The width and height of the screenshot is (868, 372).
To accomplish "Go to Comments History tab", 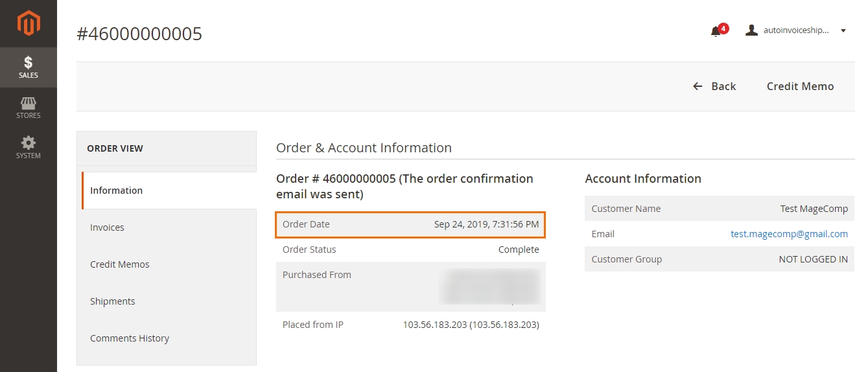I will pyautogui.click(x=129, y=338).
